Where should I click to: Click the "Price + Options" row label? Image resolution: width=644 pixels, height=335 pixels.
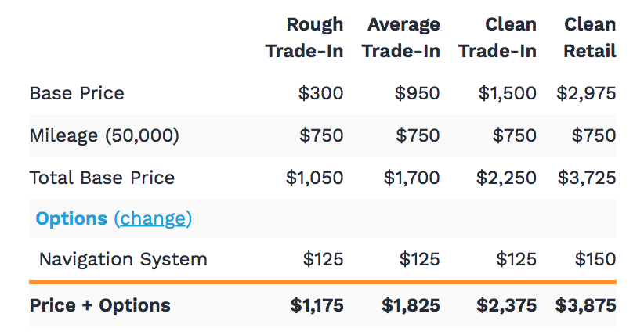click(99, 305)
